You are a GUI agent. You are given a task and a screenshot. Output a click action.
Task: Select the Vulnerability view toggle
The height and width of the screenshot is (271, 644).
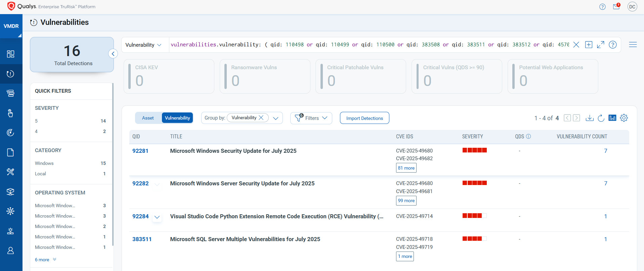pos(177,118)
